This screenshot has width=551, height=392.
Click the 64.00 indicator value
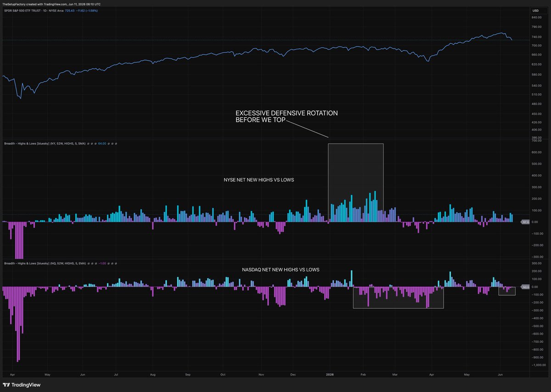(x=102, y=143)
